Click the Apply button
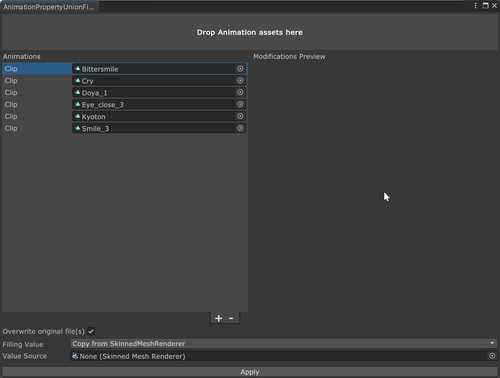Image resolution: width=500 pixels, height=378 pixels. (x=250, y=372)
